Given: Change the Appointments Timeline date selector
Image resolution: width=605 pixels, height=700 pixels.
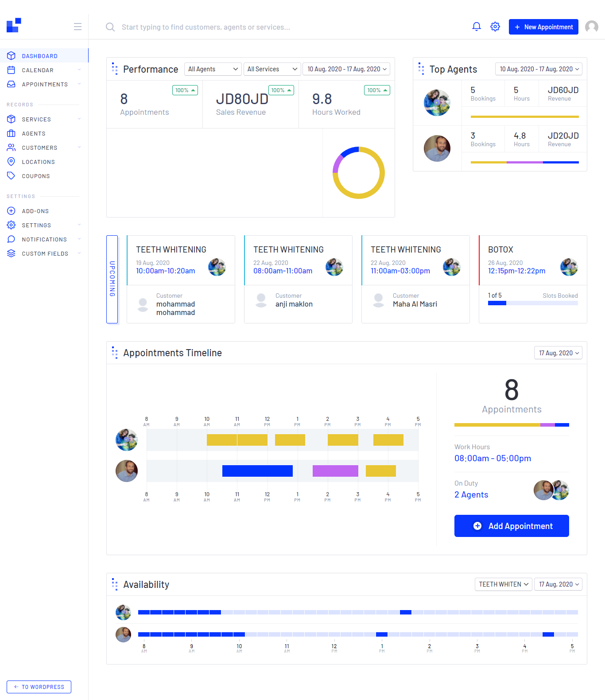Looking at the screenshot, I should 558,353.
